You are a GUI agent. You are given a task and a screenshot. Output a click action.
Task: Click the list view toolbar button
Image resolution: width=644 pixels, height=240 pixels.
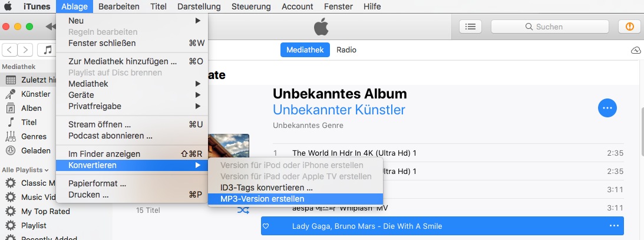[470, 27]
